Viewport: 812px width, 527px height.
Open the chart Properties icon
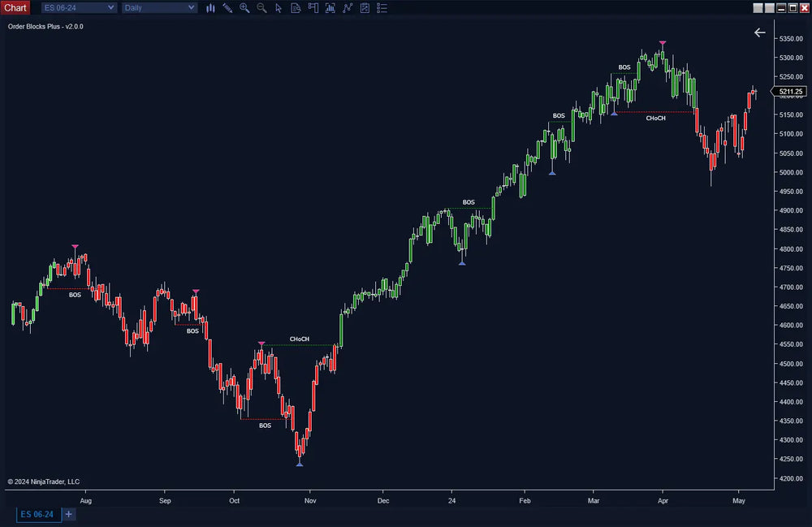tap(366, 8)
